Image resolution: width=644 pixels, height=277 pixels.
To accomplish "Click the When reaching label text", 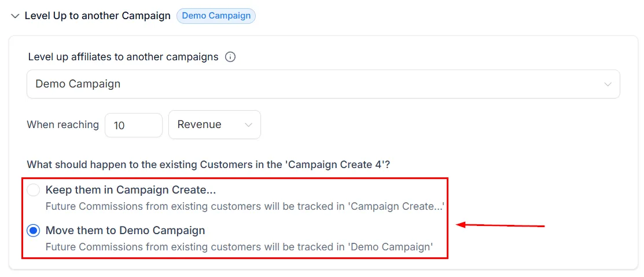I will click(63, 125).
